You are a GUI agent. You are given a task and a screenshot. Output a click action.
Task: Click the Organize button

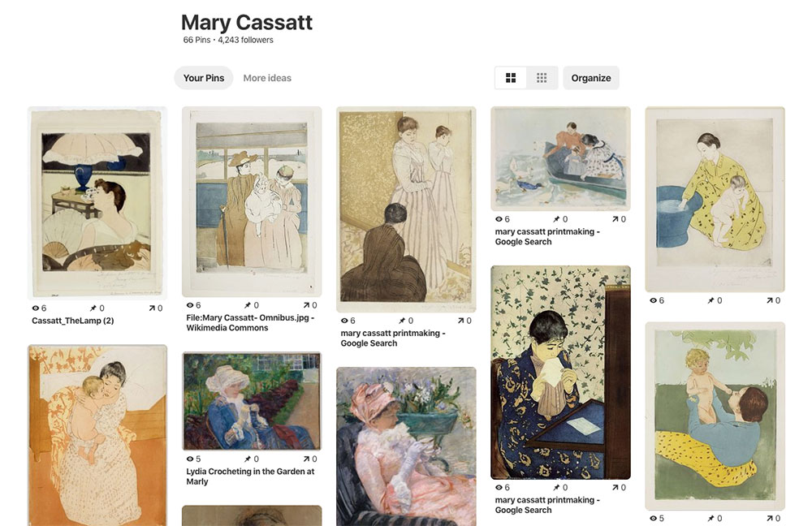click(x=591, y=78)
